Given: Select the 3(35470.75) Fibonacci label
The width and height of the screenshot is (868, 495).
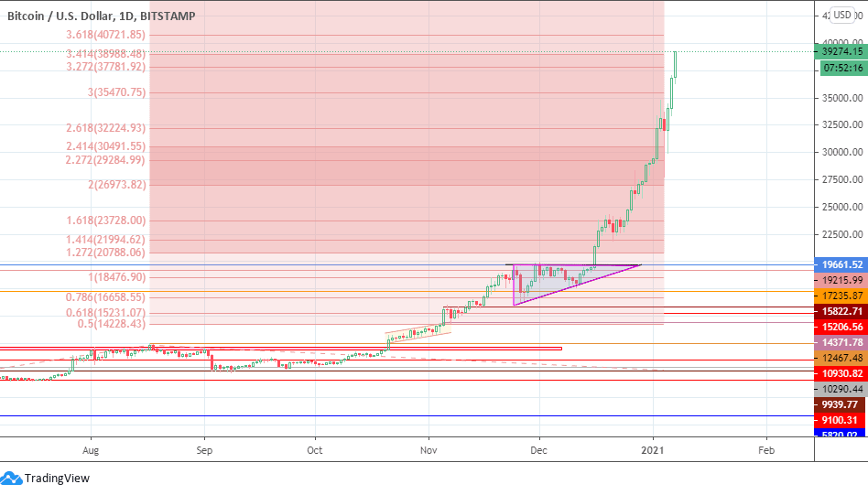Looking at the screenshot, I should point(117,92).
